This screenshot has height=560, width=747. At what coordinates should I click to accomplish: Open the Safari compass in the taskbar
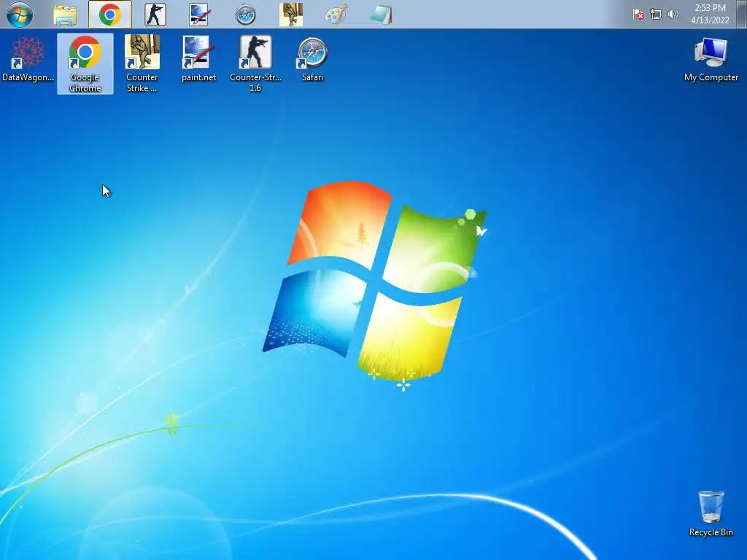(x=245, y=15)
